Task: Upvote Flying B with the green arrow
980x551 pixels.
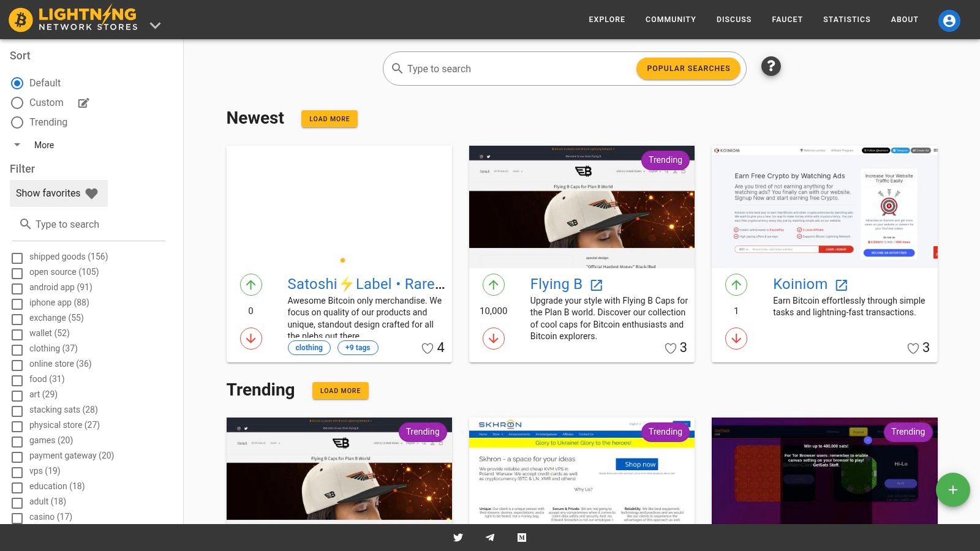Action: (494, 285)
